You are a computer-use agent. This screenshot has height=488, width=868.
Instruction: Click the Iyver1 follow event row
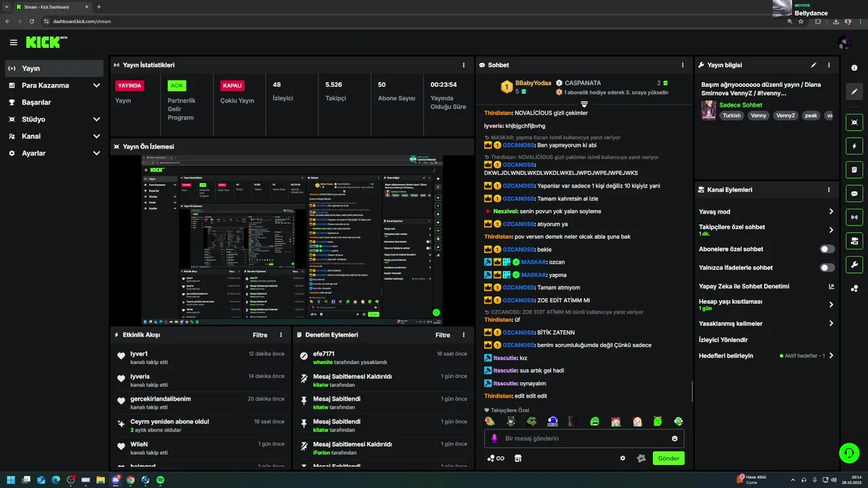[x=201, y=358]
